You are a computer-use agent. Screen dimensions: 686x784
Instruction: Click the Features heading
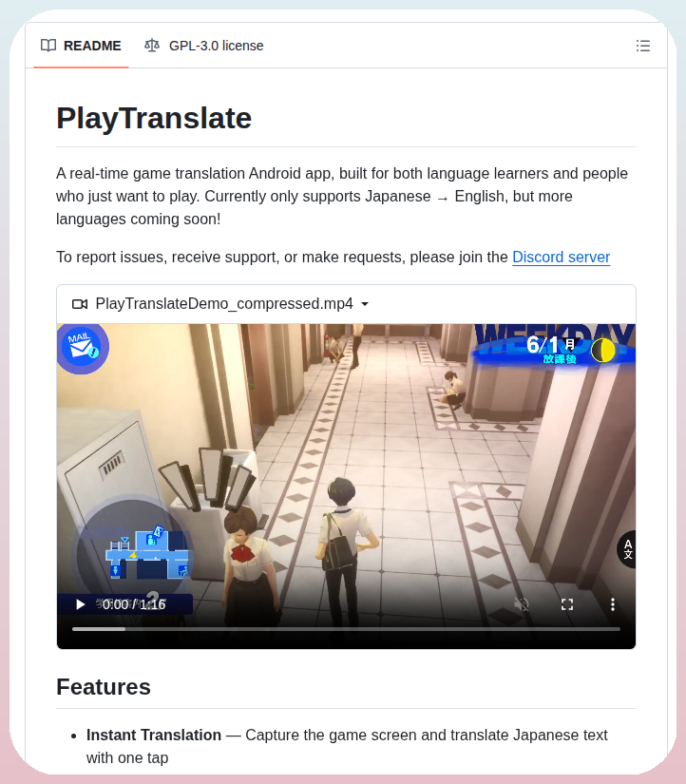coord(104,687)
